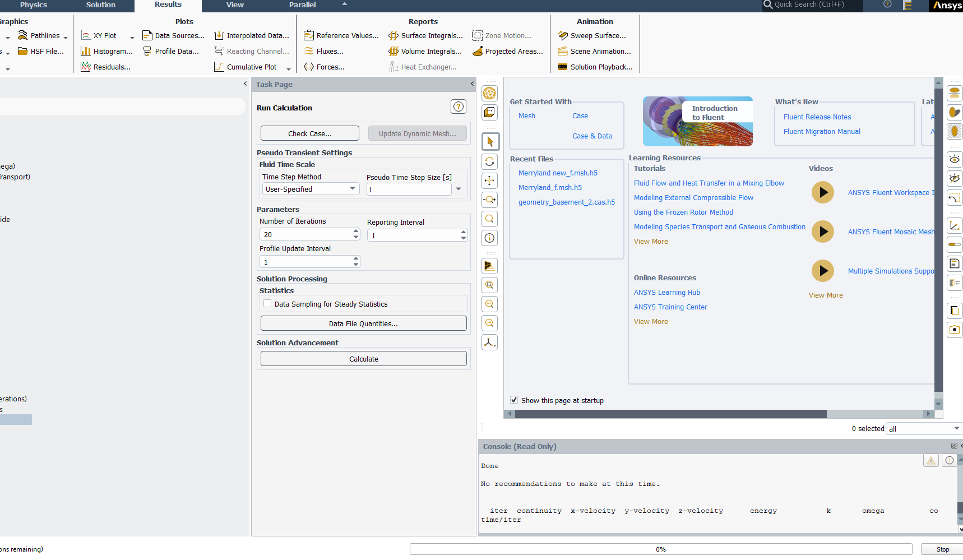Open recent file geometry_basement_2.cas.h5
The width and height of the screenshot is (963, 560).
[567, 202]
